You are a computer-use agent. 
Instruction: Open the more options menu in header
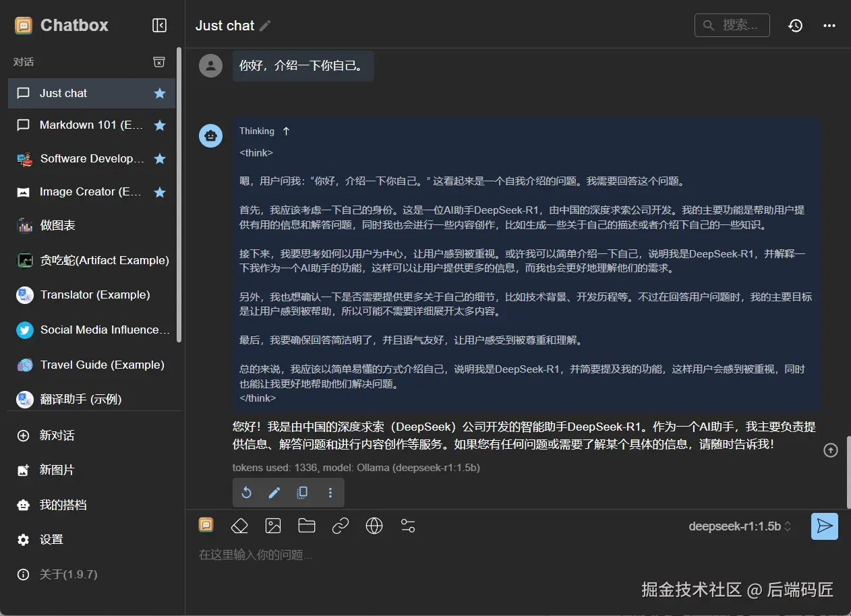point(829,26)
